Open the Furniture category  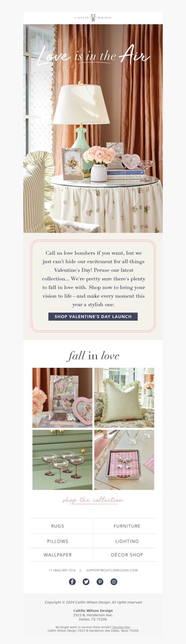tap(127, 526)
